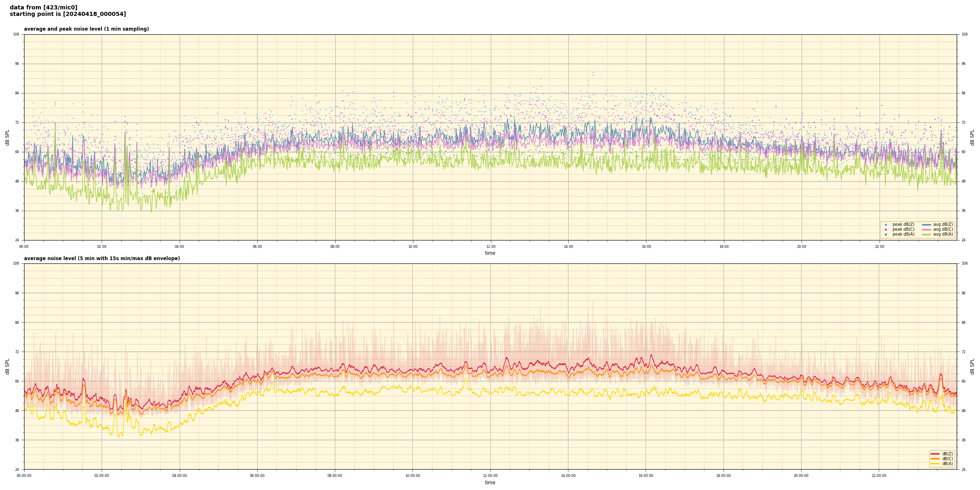
Task: Click the peak dB(Z) legend marker
Action: pos(886,225)
